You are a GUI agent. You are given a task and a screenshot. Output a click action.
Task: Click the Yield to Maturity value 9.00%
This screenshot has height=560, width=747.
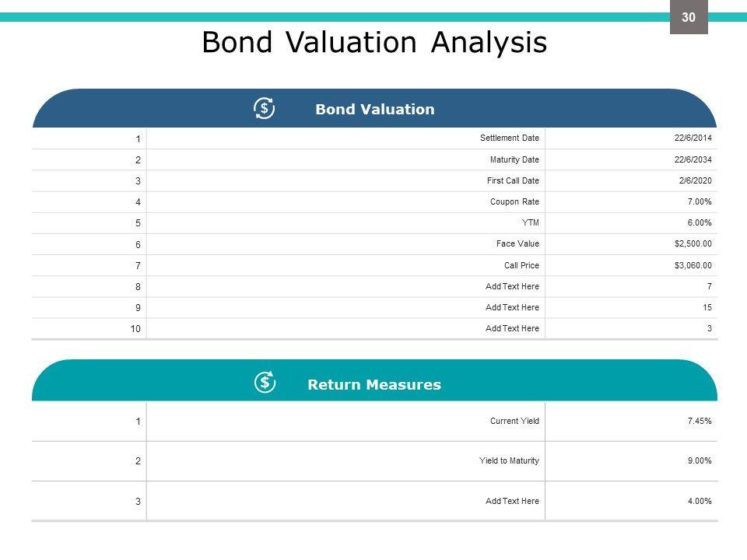pos(700,461)
